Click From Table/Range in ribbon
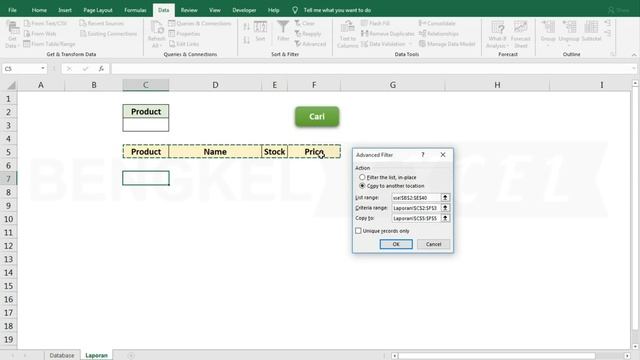 49,44
